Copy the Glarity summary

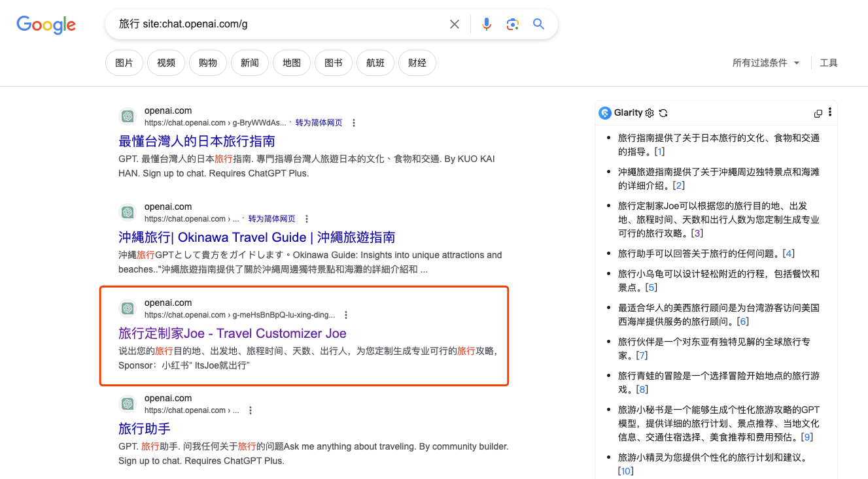[818, 113]
